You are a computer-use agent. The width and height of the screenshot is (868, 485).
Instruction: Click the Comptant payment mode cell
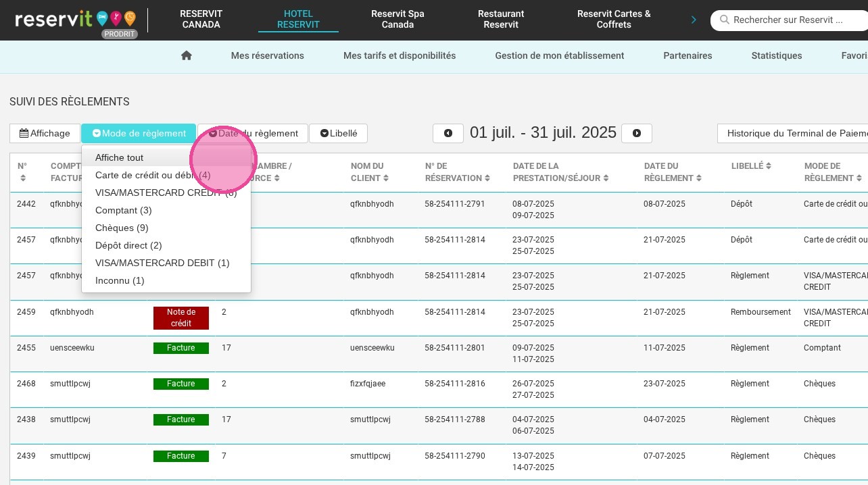[x=822, y=348]
